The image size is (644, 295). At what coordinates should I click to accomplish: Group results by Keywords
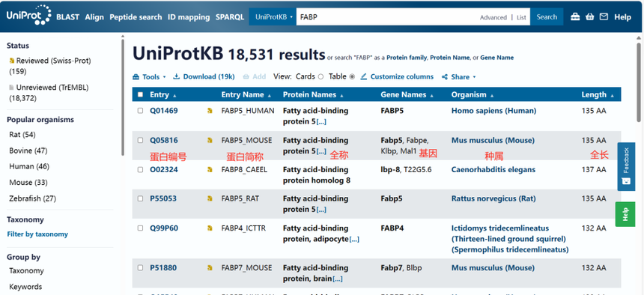(x=25, y=287)
